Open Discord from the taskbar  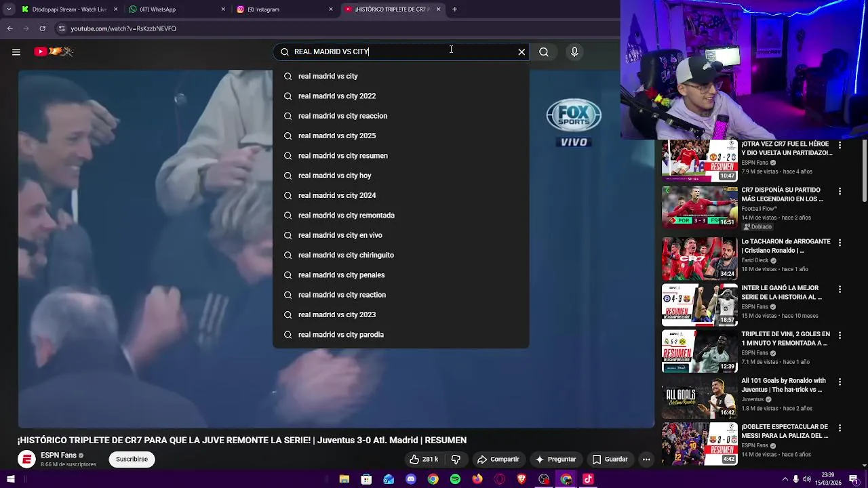point(411,479)
